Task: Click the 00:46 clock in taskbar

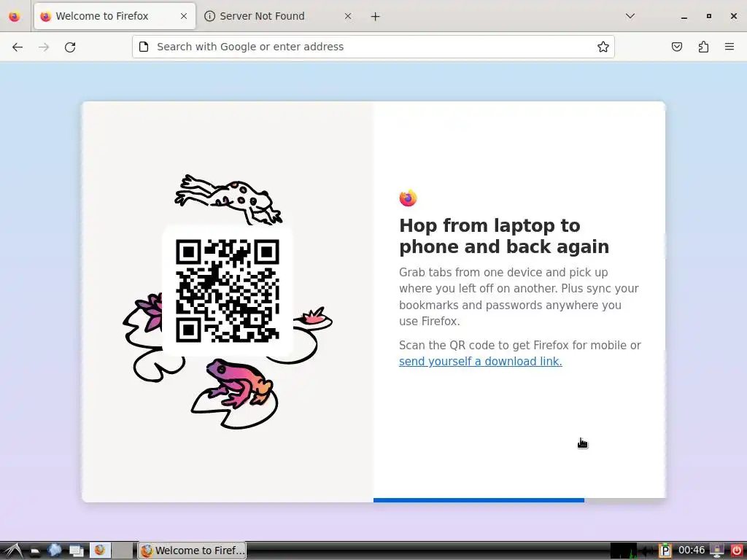Action: point(692,551)
